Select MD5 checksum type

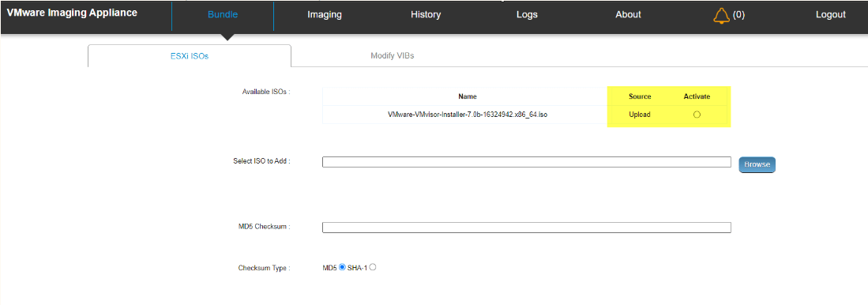[342, 267]
